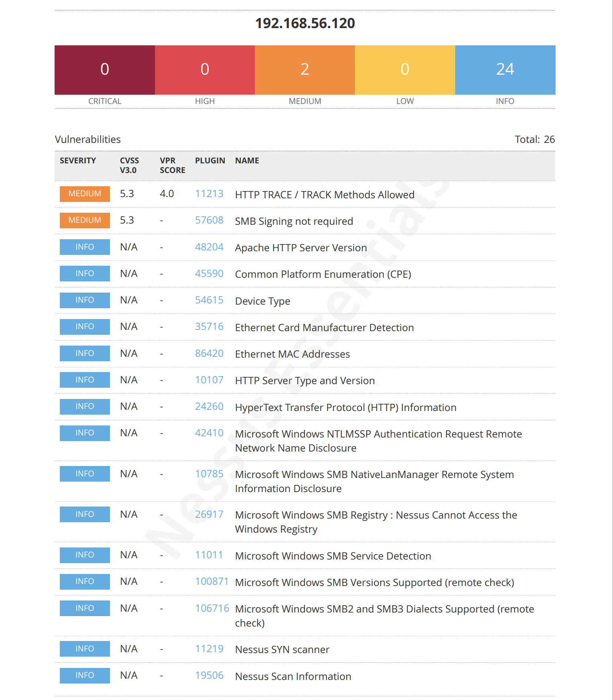Open plugin 100871 link

pyautogui.click(x=212, y=582)
